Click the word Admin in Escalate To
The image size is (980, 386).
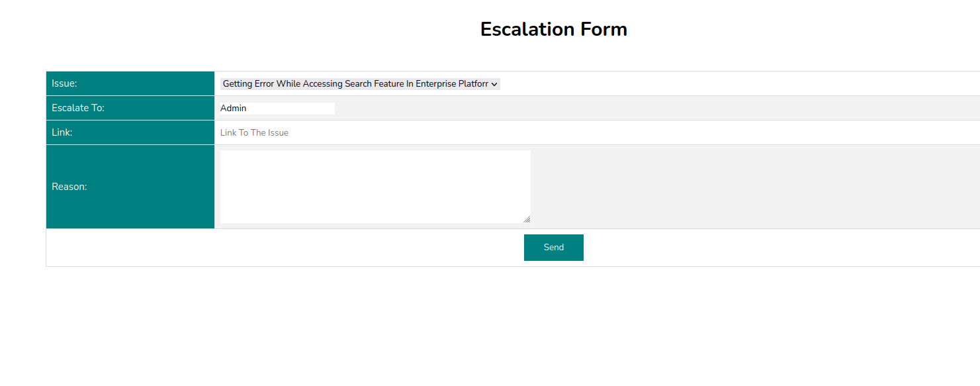[x=234, y=109]
